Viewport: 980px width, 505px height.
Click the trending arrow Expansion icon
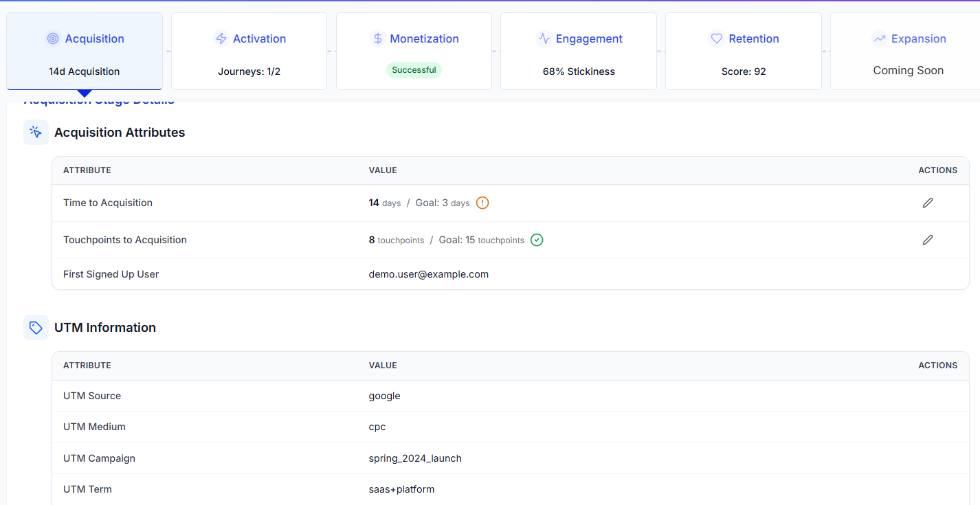(880, 38)
